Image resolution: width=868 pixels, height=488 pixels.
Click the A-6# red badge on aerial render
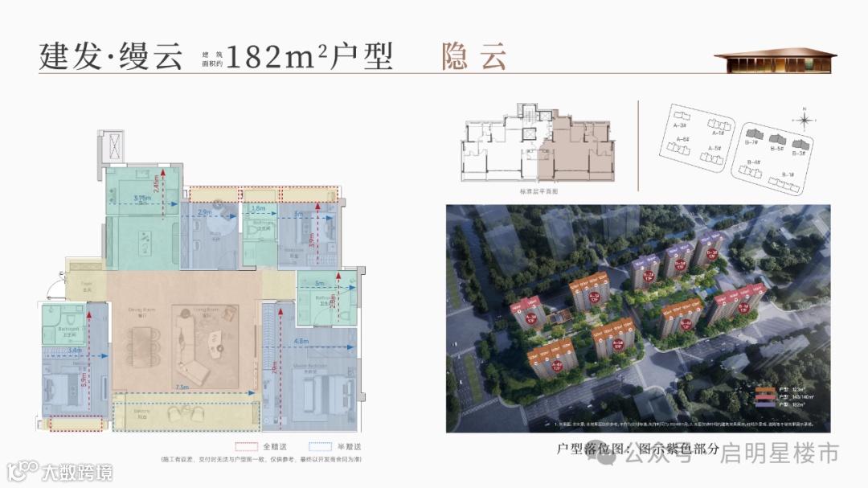(x=556, y=366)
